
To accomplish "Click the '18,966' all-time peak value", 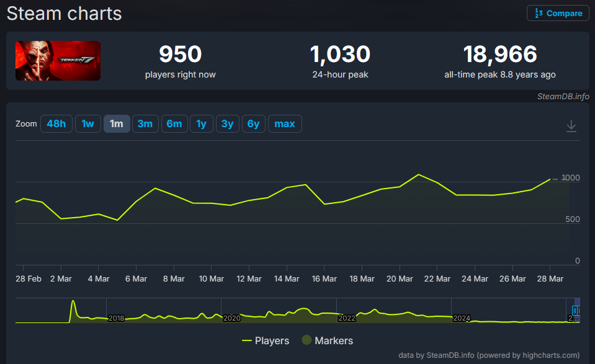I will tap(500, 54).
